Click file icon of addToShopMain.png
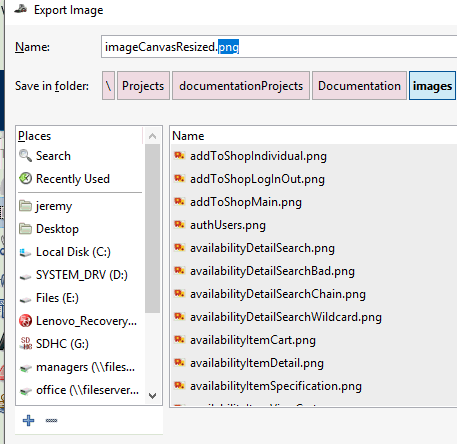Image resolution: width=457 pixels, height=444 pixels. coord(179,201)
